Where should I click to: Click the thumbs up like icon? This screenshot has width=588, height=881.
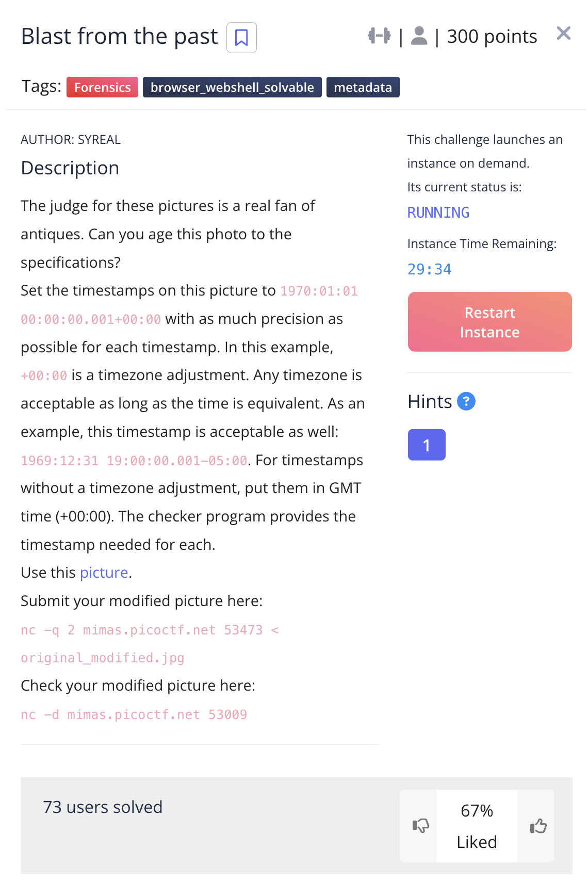(538, 826)
